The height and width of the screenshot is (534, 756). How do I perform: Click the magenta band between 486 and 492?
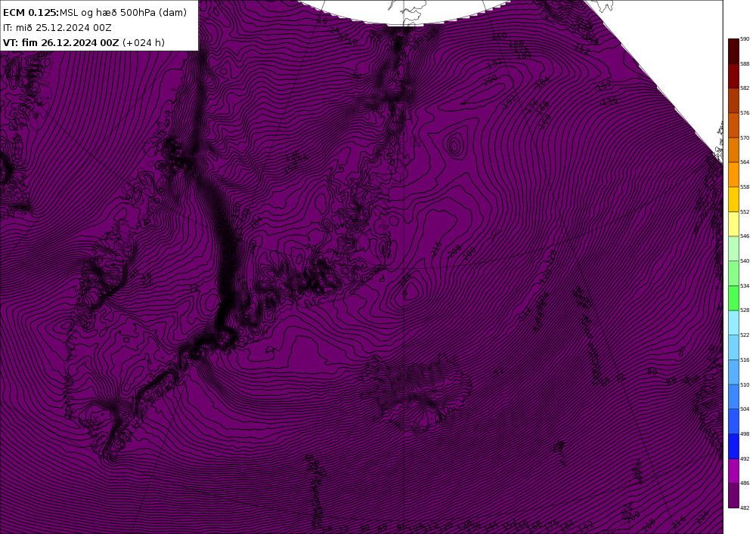click(733, 471)
